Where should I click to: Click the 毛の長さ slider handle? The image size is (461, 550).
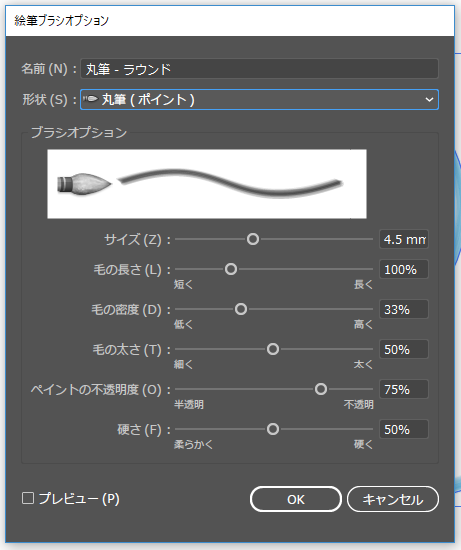[231, 269]
